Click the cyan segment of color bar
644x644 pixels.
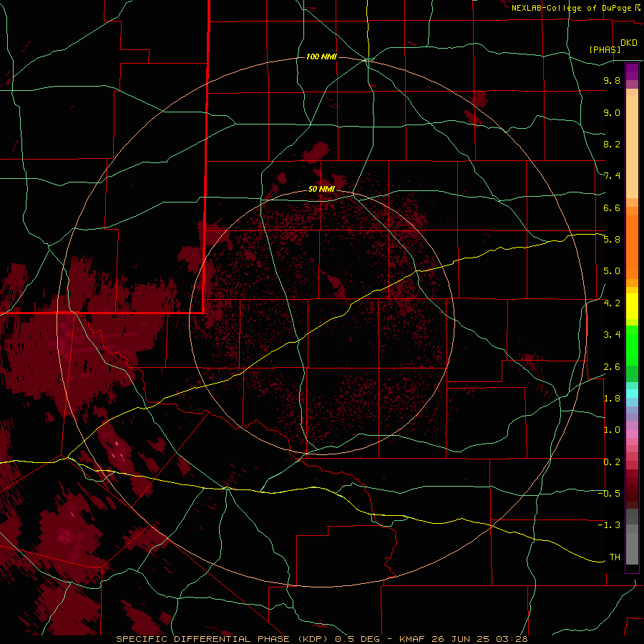coord(632,394)
